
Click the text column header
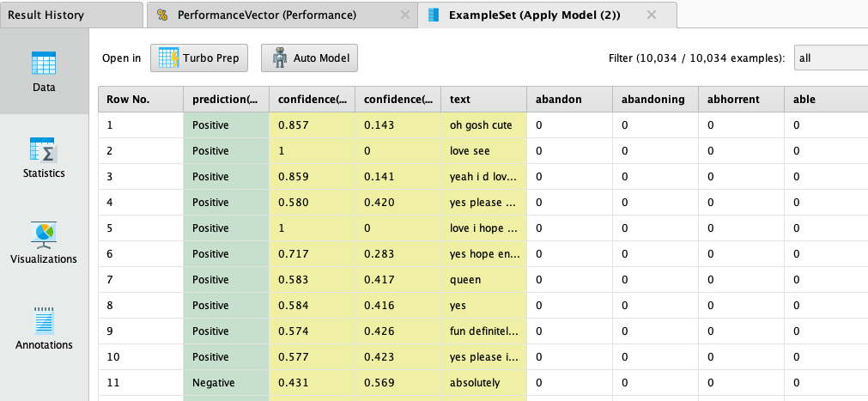(x=484, y=99)
